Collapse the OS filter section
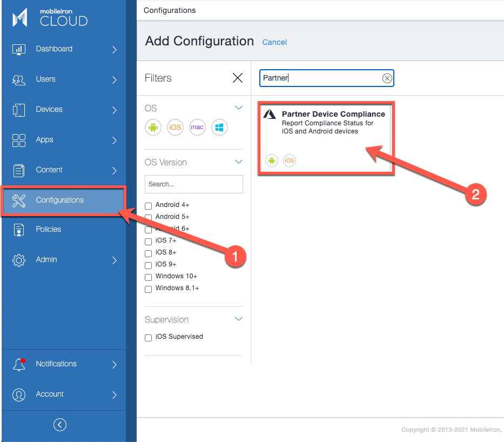 coord(238,108)
